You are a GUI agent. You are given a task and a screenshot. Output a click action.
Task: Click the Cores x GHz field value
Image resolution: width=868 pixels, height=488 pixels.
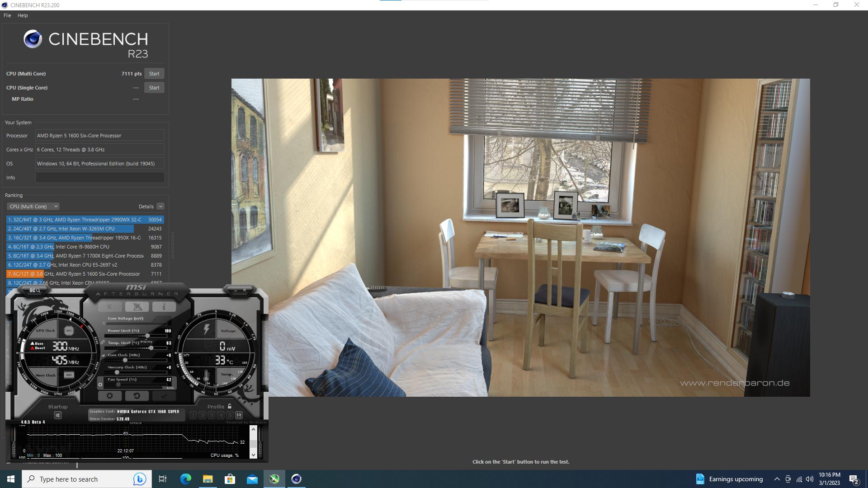click(x=100, y=150)
